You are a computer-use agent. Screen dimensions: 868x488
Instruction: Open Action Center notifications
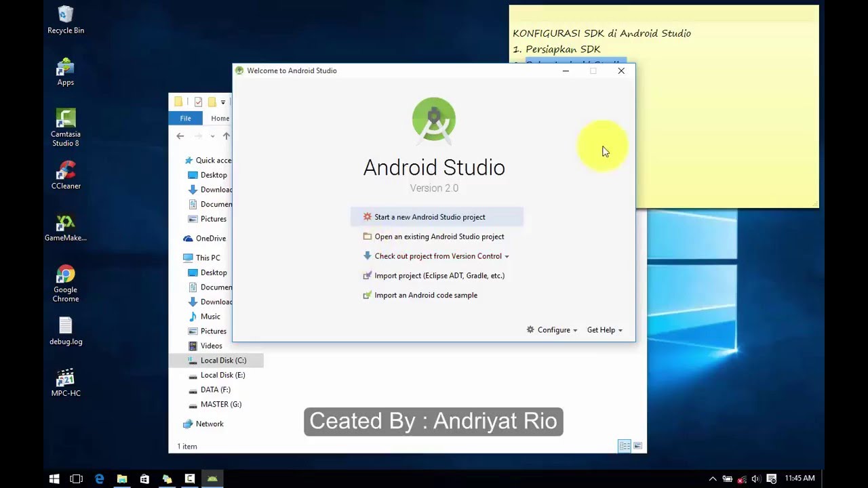click(771, 479)
